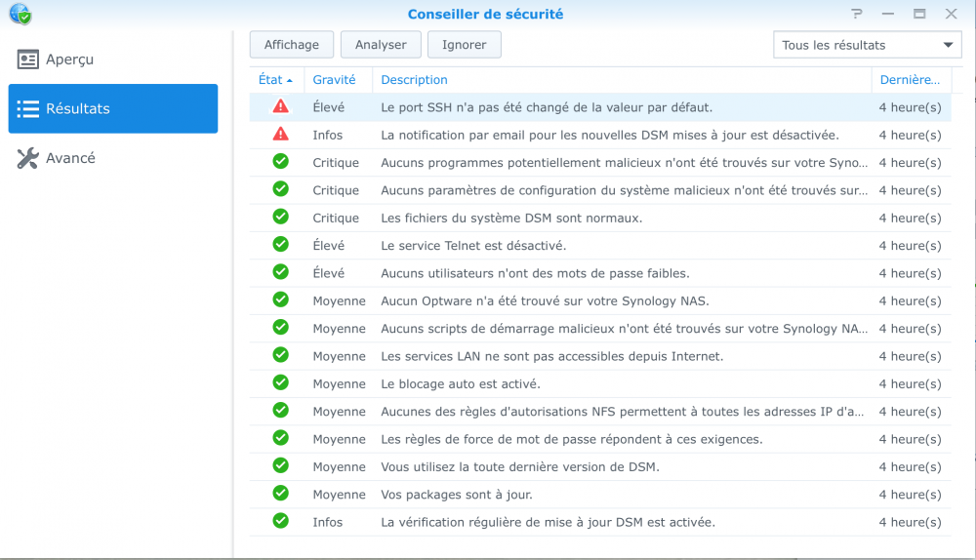Viewport: 976px width, 560px height.
Task: Select the email notification désactivée description
Action: pyautogui.click(x=610, y=135)
